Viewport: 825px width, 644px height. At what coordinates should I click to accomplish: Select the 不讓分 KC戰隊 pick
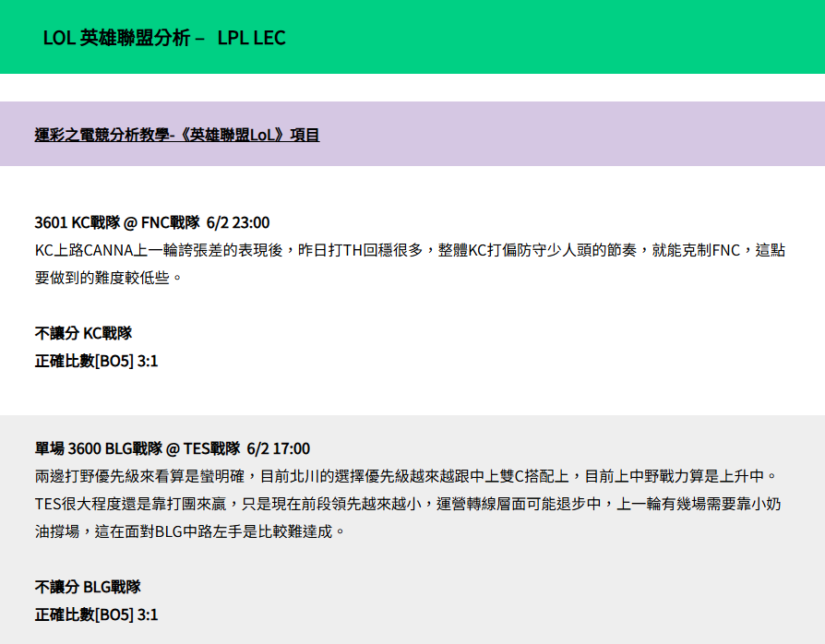[83, 333]
